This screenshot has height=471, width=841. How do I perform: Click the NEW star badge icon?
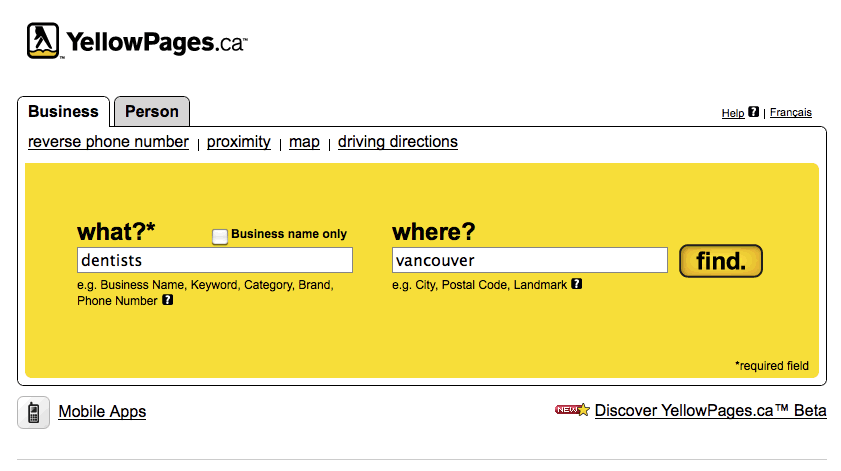tap(572, 410)
